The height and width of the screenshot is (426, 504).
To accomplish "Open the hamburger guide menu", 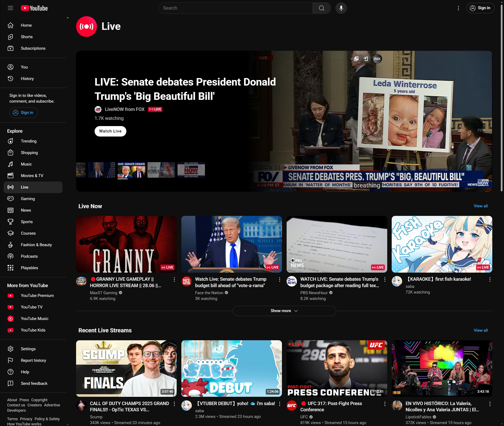I will (x=10, y=8).
